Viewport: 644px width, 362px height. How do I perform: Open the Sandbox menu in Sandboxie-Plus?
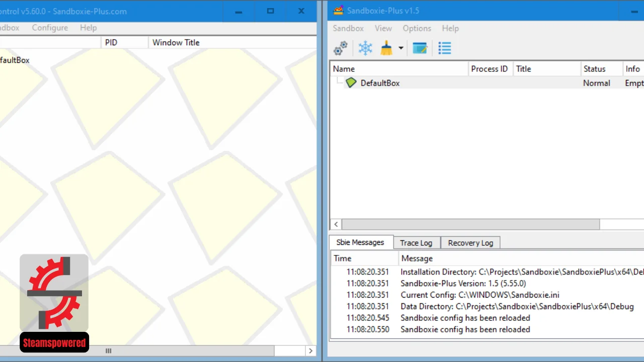coord(348,28)
